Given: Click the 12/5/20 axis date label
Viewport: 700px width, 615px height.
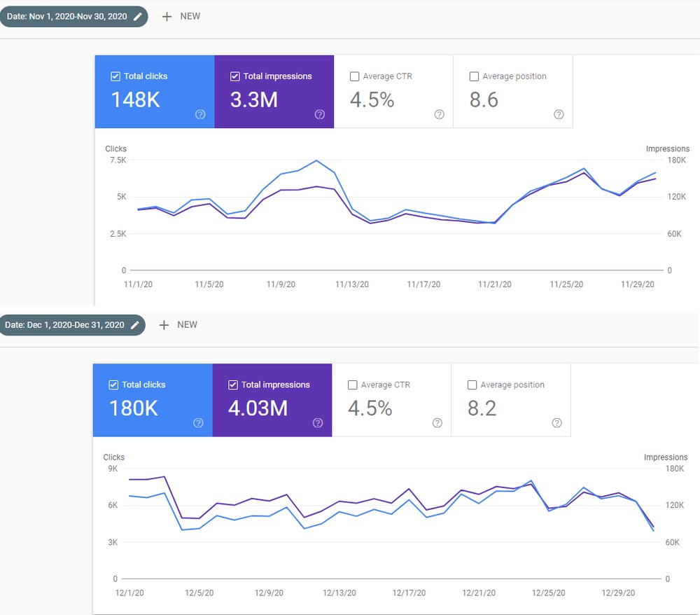Looking at the screenshot, I should coord(199,593).
